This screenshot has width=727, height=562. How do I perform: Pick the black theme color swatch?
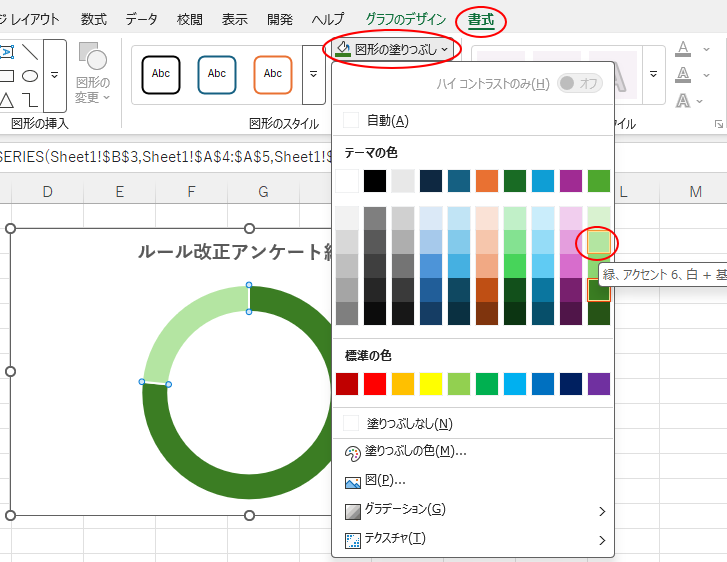[x=375, y=181]
